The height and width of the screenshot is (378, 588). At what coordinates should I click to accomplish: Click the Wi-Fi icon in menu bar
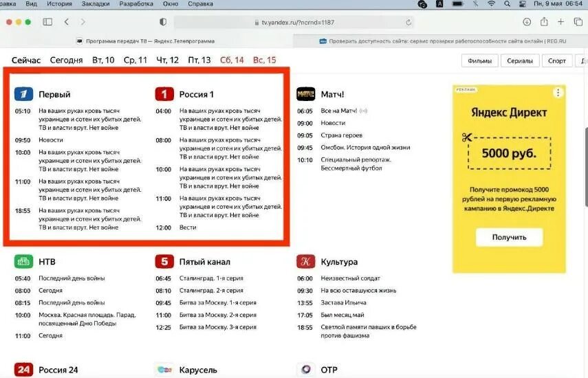tap(491, 3)
